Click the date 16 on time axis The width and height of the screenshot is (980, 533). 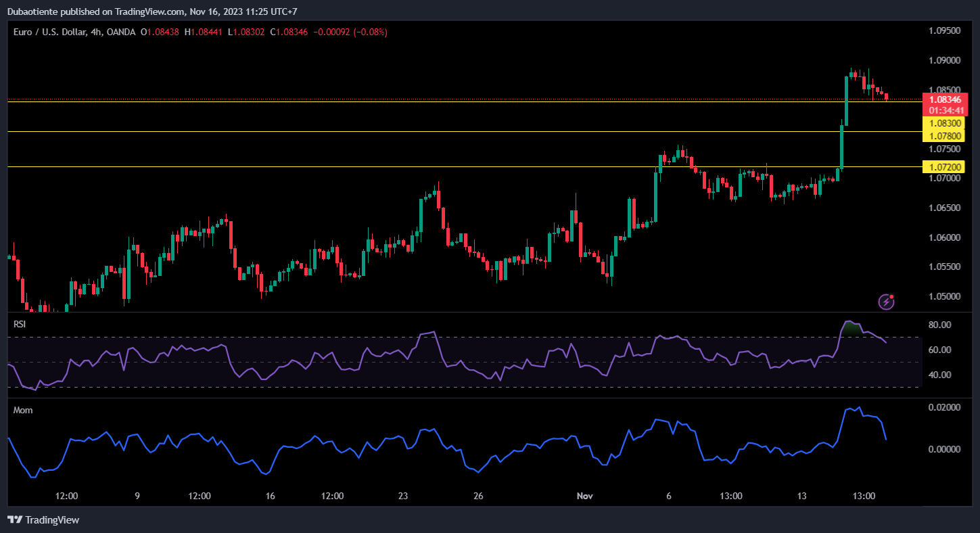(x=271, y=496)
